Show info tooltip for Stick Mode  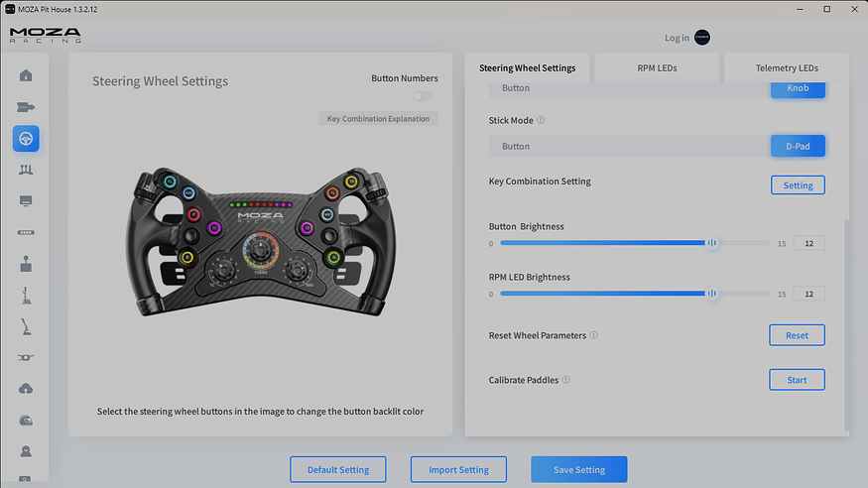(x=541, y=120)
